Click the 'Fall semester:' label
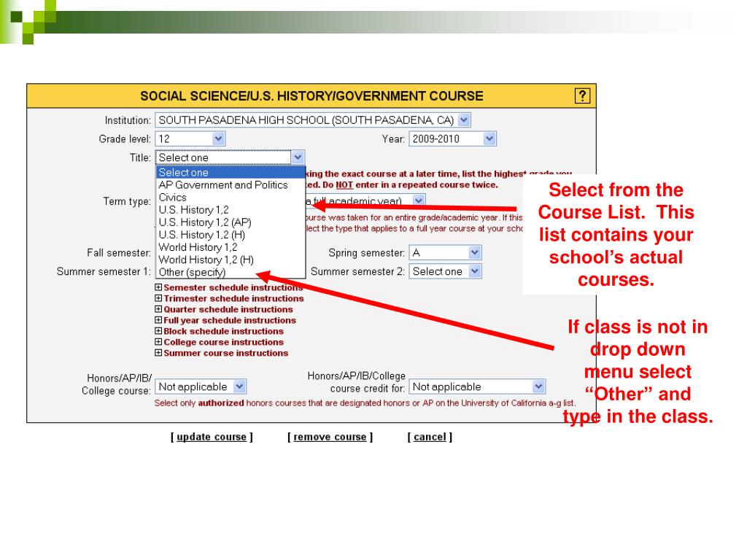The width and height of the screenshot is (747, 560). tap(119, 252)
